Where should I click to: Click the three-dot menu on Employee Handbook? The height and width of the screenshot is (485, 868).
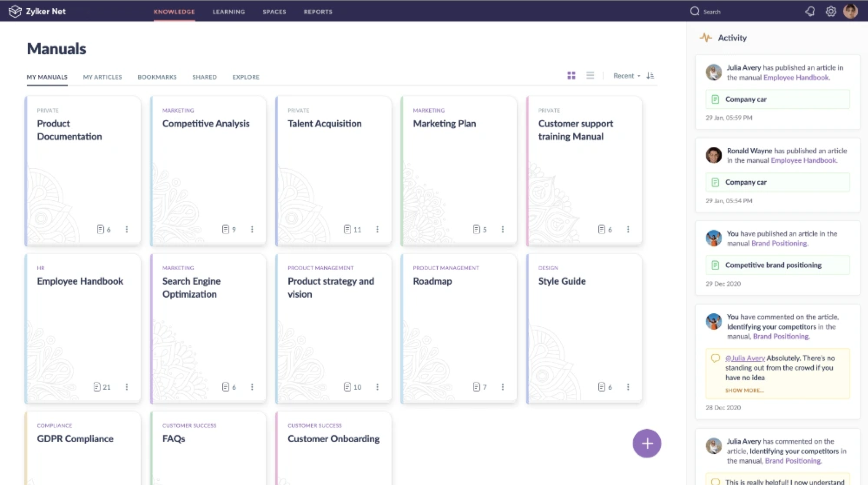click(127, 387)
